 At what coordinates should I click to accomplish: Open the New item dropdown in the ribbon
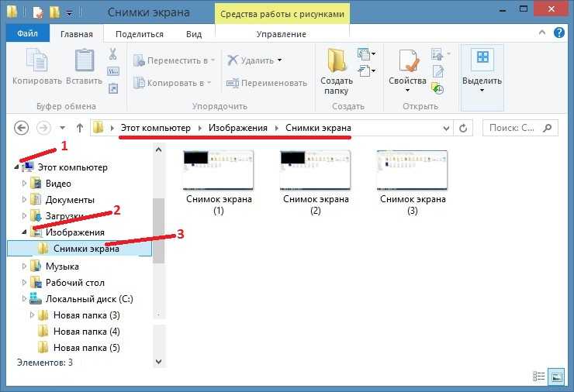[366, 54]
